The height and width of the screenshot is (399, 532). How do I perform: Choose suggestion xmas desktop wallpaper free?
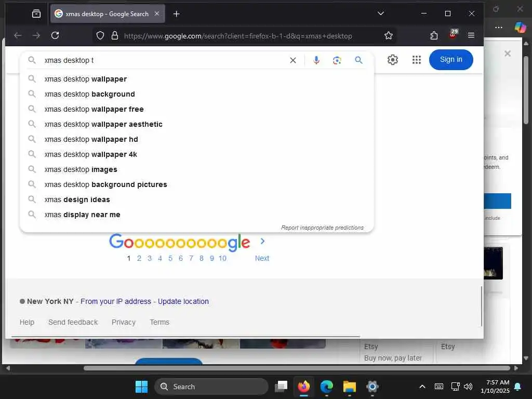point(197,109)
